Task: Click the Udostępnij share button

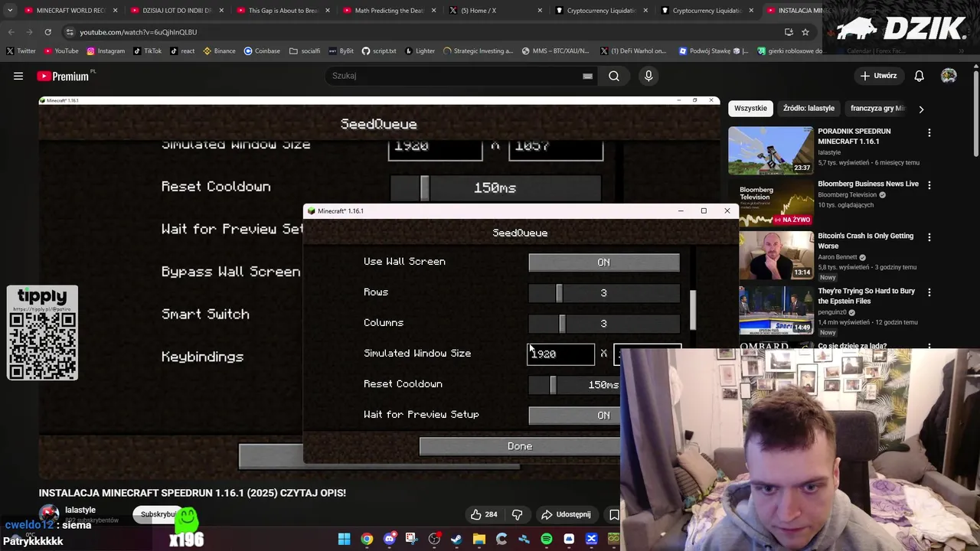Action: 566,514
